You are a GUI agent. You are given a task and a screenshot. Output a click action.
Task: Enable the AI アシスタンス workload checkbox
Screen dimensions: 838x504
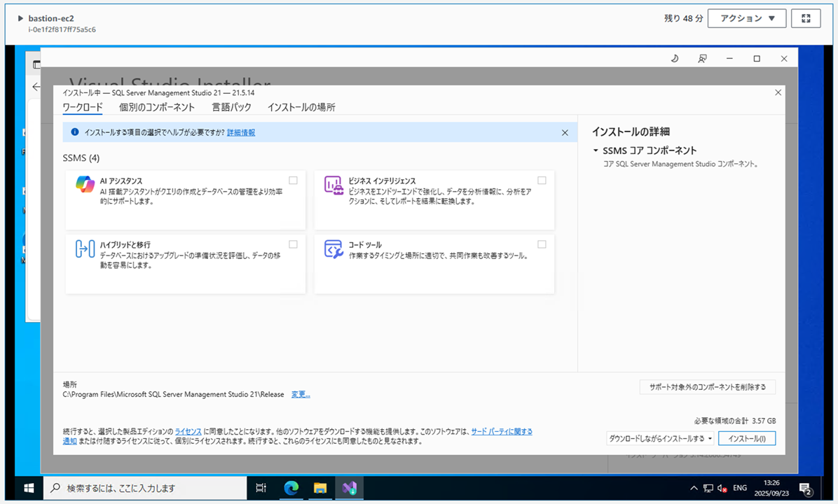point(293,181)
